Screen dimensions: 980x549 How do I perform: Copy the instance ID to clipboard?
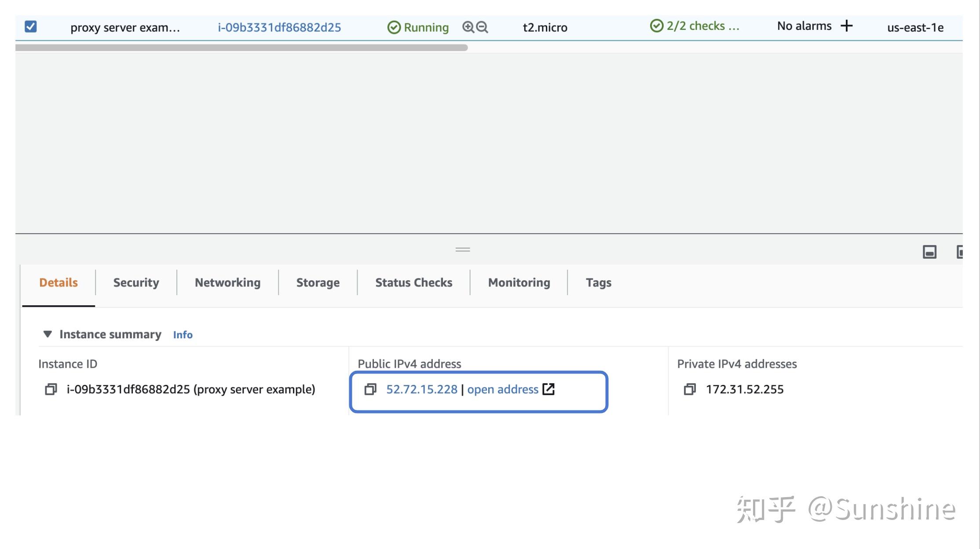pyautogui.click(x=51, y=389)
